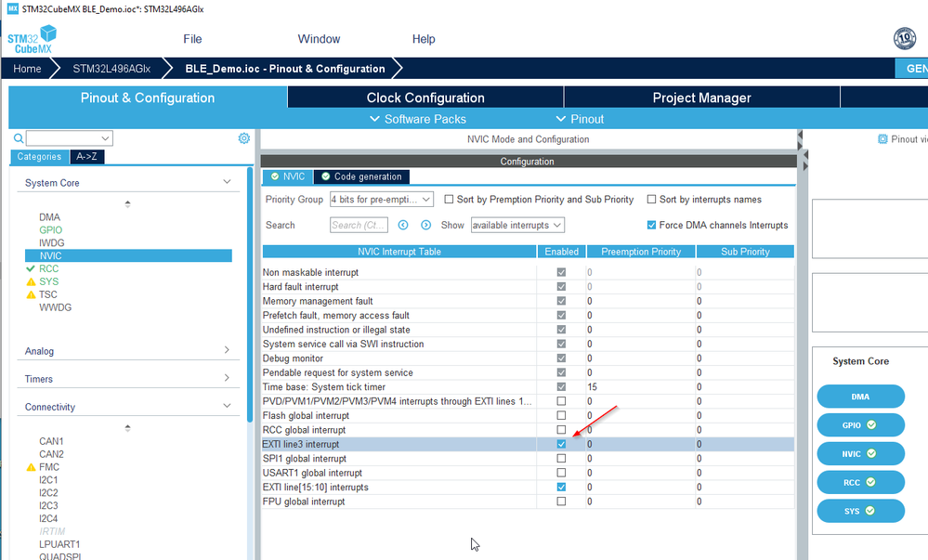Click the BLE_Demo.ioc breadcrumb

pyautogui.click(x=284, y=69)
